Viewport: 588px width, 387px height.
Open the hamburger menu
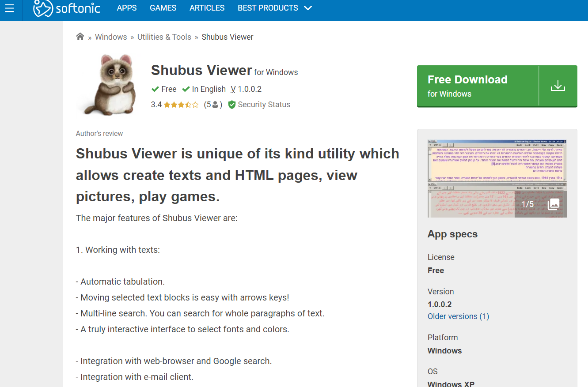pyautogui.click(x=9, y=8)
